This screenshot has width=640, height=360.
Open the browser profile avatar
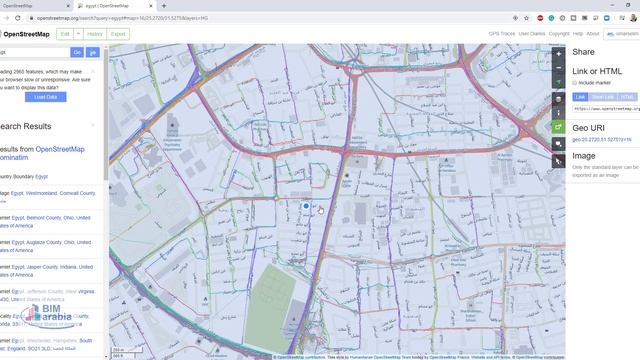(x=633, y=18)
